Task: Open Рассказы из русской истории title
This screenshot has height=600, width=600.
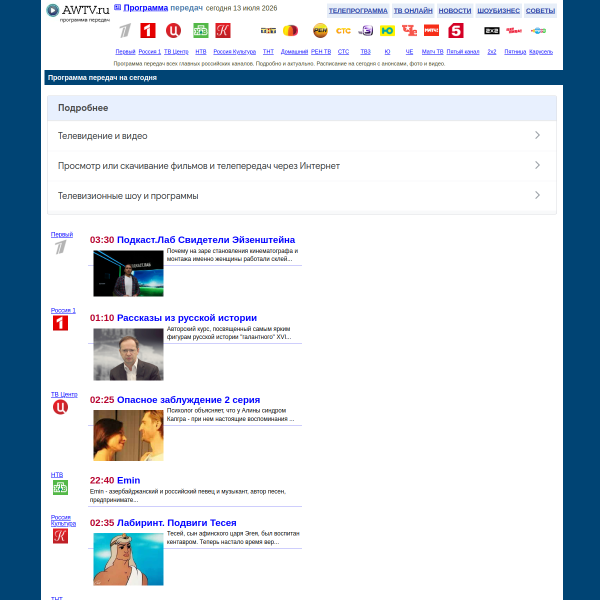Action: click(186, 318)
